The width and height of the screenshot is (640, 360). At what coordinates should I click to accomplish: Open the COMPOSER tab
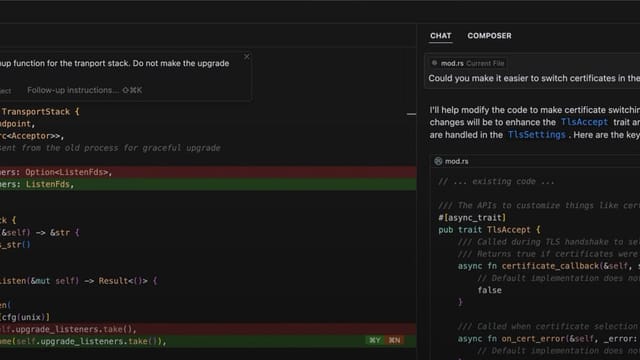pos(489,36)
